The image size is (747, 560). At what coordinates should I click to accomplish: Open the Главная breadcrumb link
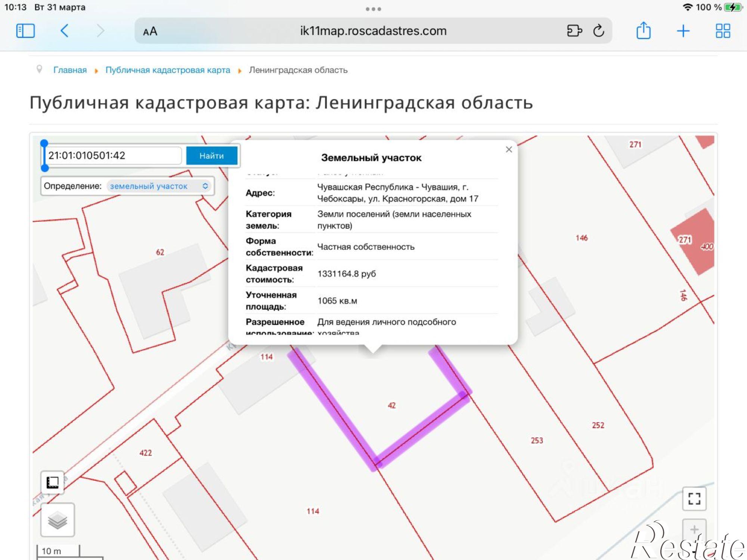pos(70,70)
